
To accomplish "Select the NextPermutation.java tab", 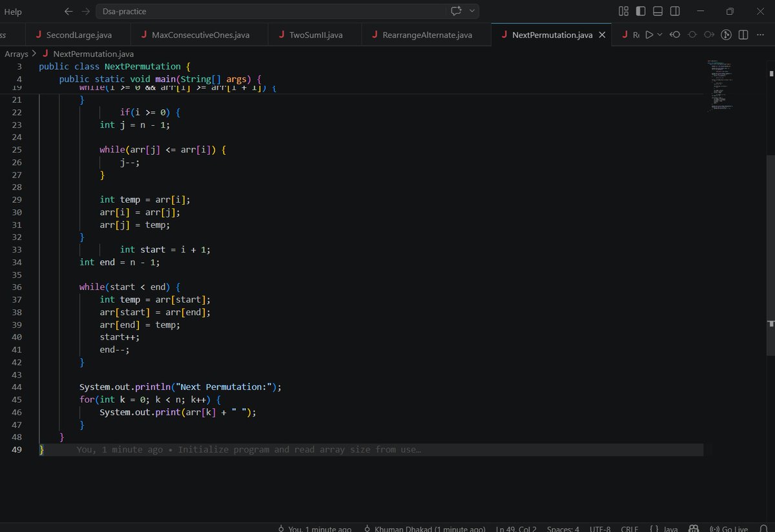I will point(552,35).
